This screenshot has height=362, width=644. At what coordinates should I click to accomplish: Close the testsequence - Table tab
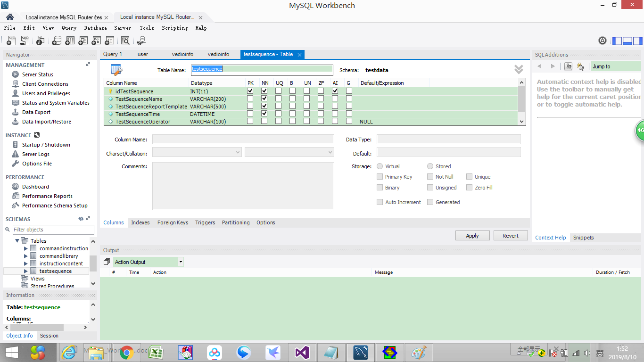(x=299, y=55)
